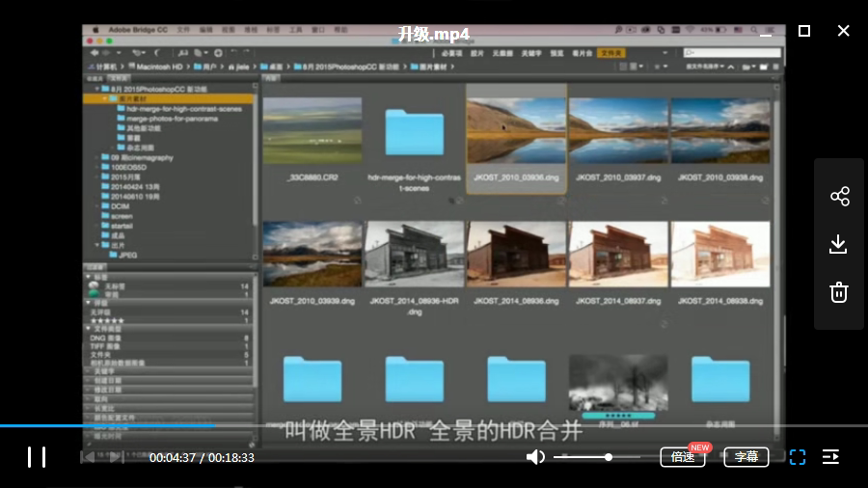Open the playlist icon

tap(830, 457)
